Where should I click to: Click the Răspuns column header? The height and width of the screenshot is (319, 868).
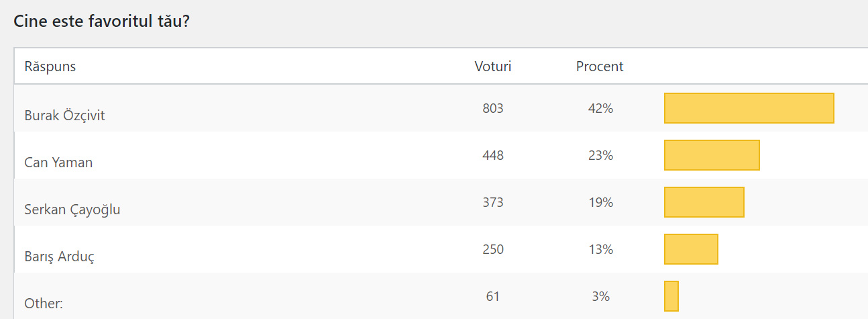tap(50, 66)
